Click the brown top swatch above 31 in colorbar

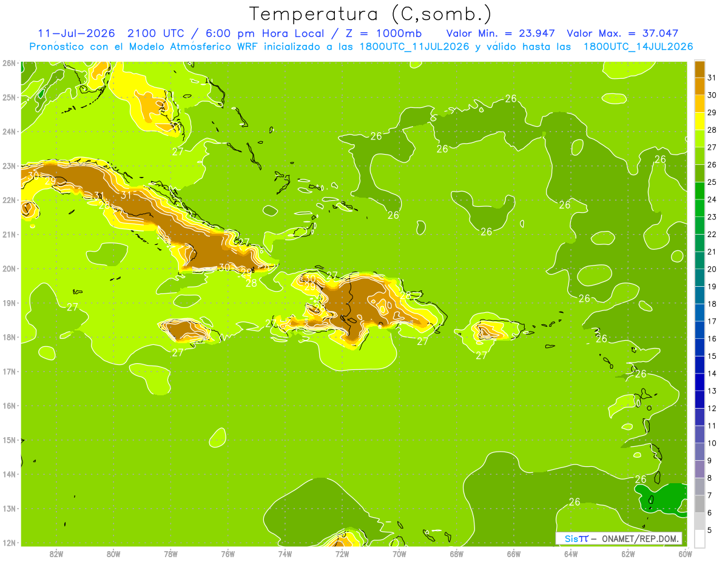[x=699, y=69]
